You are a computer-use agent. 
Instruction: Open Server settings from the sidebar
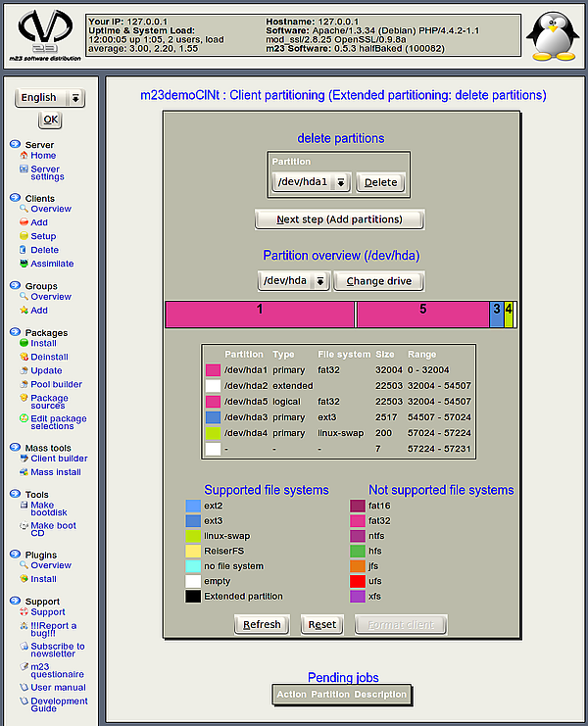pos(47,172)
